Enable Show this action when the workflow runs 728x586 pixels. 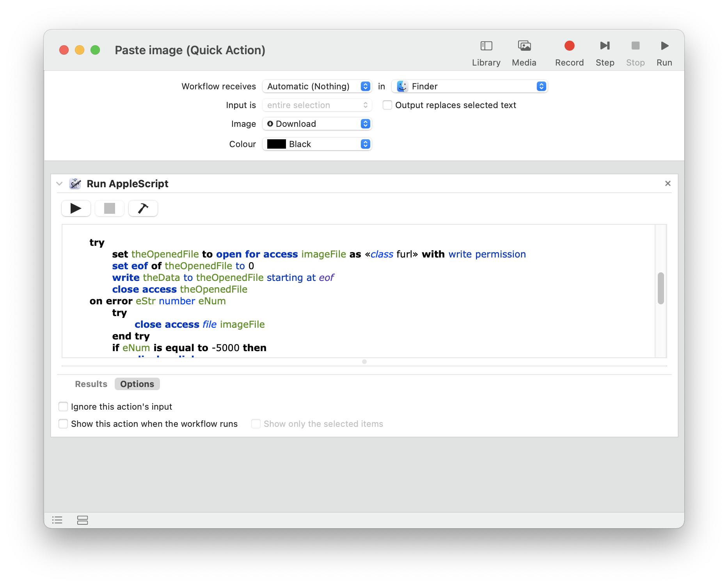click(63, 424)
